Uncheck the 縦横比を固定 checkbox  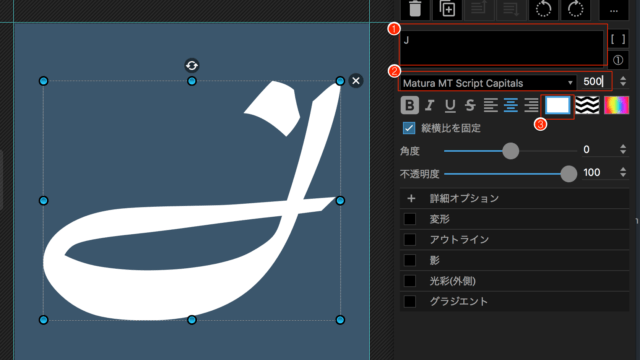(409, 128)
